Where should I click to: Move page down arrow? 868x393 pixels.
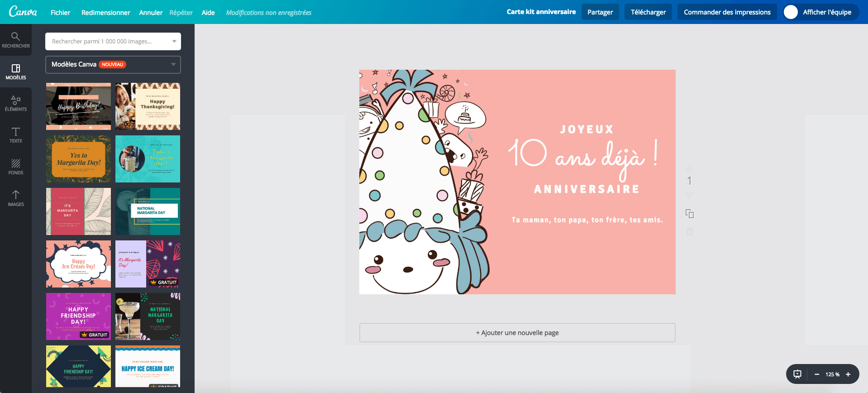689,195
